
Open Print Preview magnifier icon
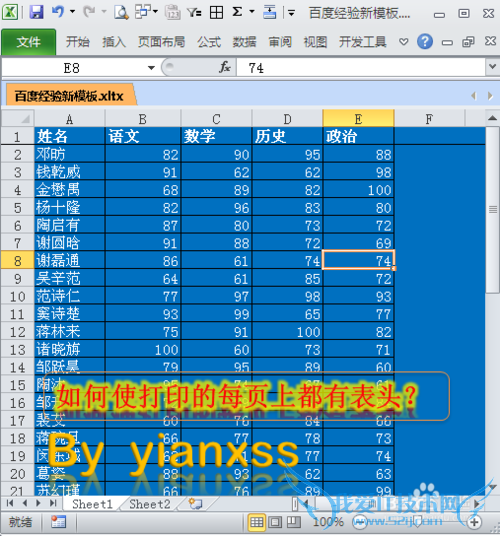tap(121, 13)
